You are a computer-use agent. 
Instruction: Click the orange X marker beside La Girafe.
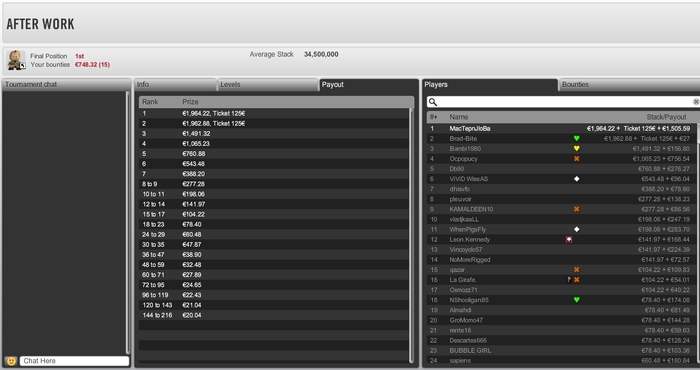pos(576,280)
